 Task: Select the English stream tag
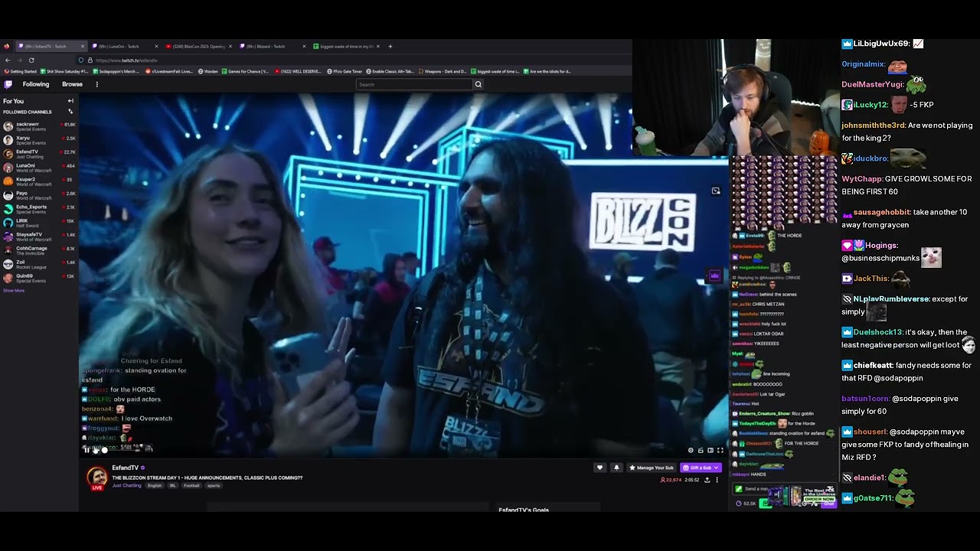click(x=155, y=485)
